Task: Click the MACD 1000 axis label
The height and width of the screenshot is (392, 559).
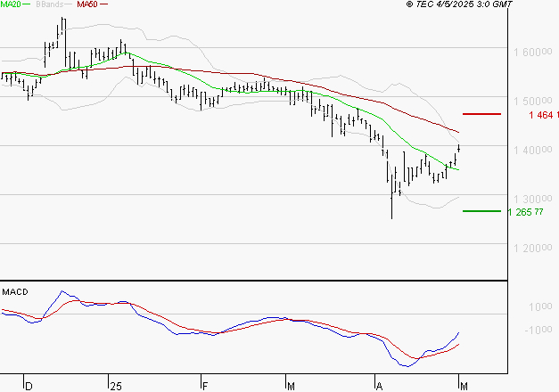Action: click(x=540, y=306)
